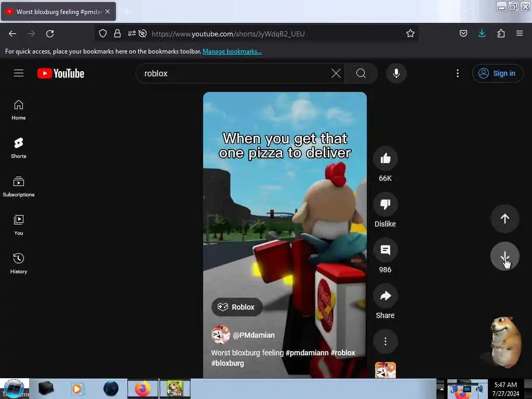Open the Windows Start button
This screenshot has width=532, height=399.
pos(14,389)
